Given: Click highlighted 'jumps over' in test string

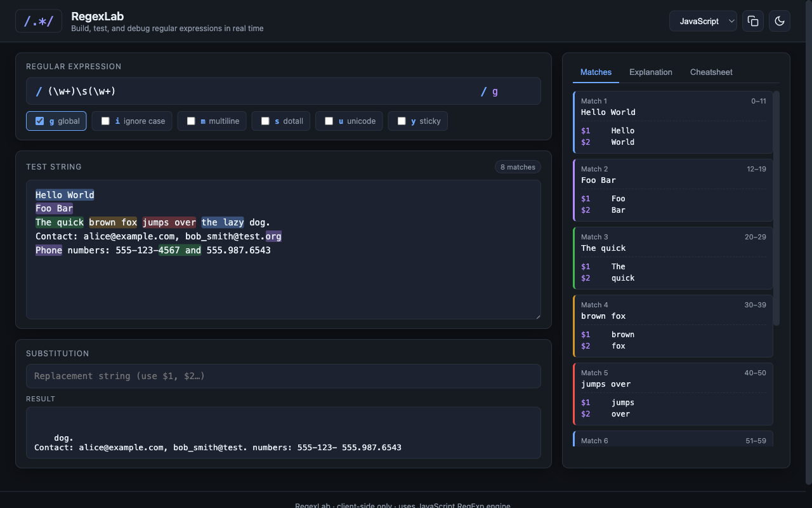Looking at the screenshot, I should 169,222.
